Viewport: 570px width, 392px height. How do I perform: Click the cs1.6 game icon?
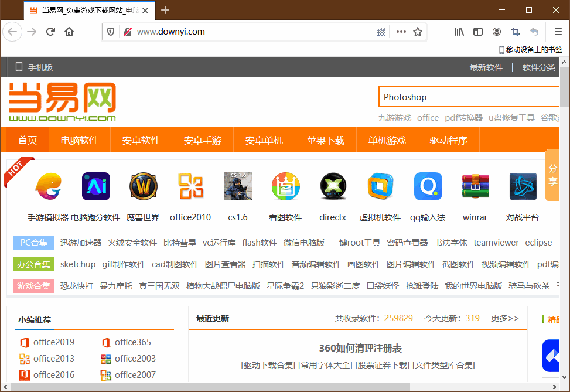tap(238, 186)
